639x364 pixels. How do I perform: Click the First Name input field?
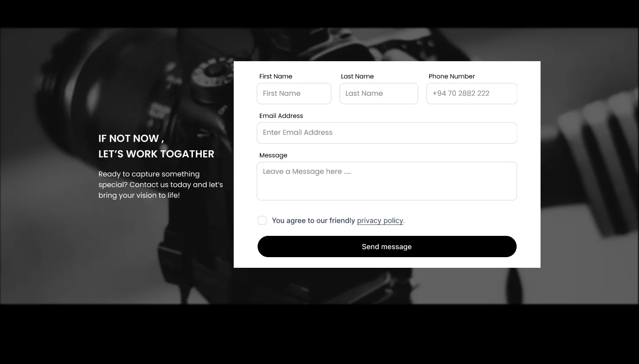(x=294, y=94)
